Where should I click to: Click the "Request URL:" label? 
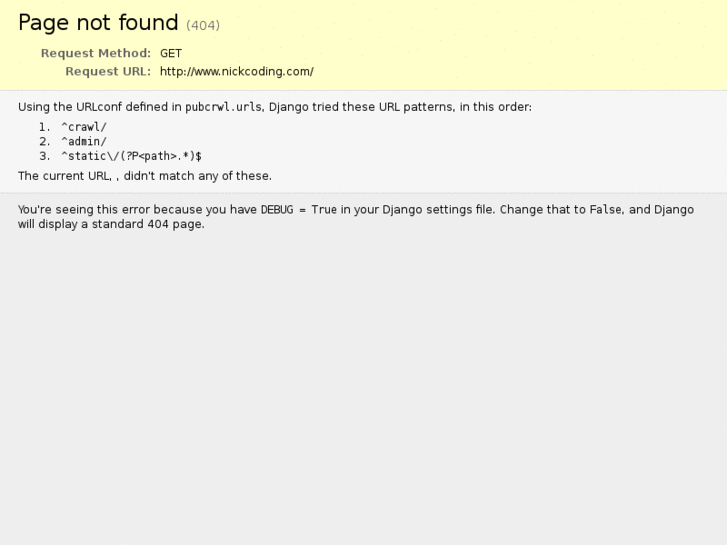click(x=108, y=71)
